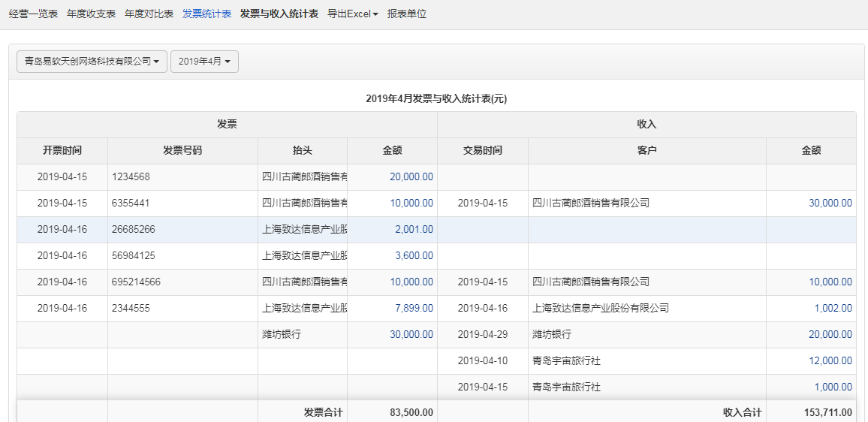Click invoice amount 20,000.00
Screen dimensions: 868x422
(411, 177)
